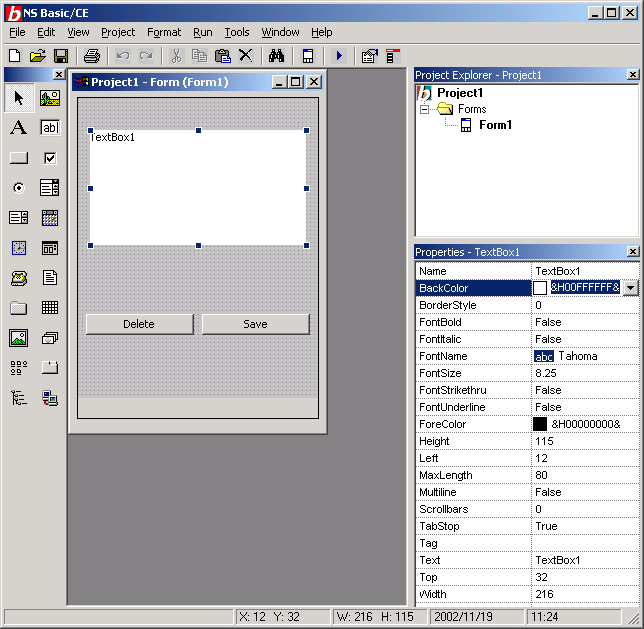The height and width of the screenshot is (629, 644).
Task: Click the Save floppy disk icon
Action: tap(61, 55)
